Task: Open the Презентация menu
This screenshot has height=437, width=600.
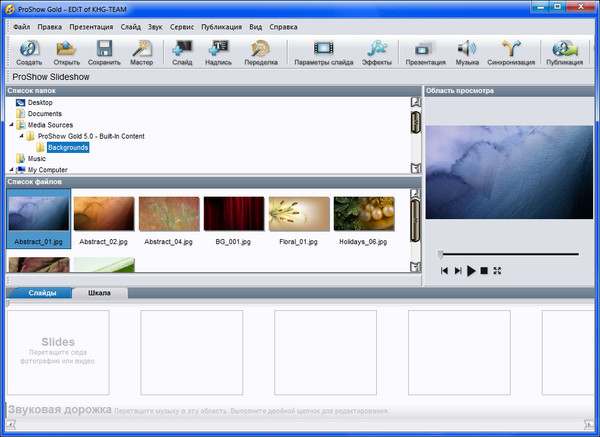Action: (91, 26)
